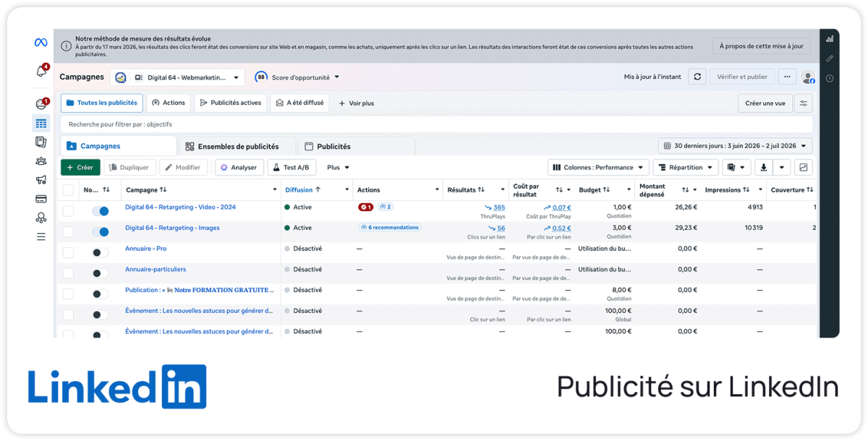Click the red badge 1 in Actions column
Viewport: 868px width, 441px height.
pos(365,207)
